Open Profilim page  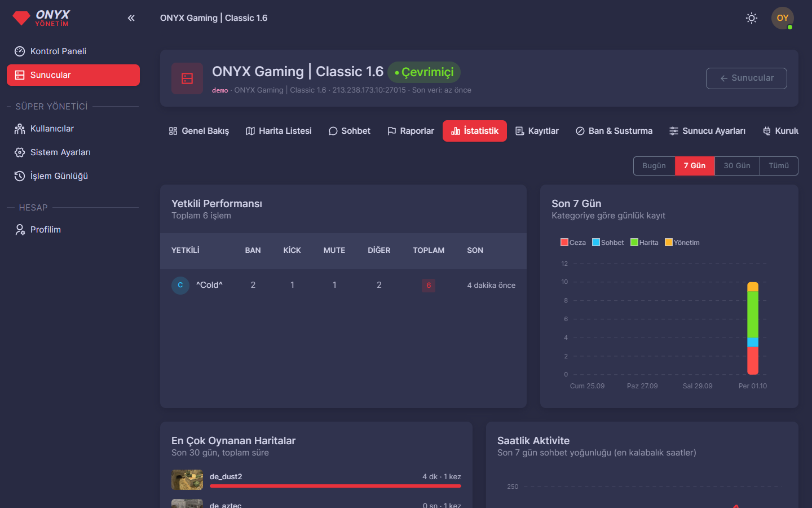[73, 230]
